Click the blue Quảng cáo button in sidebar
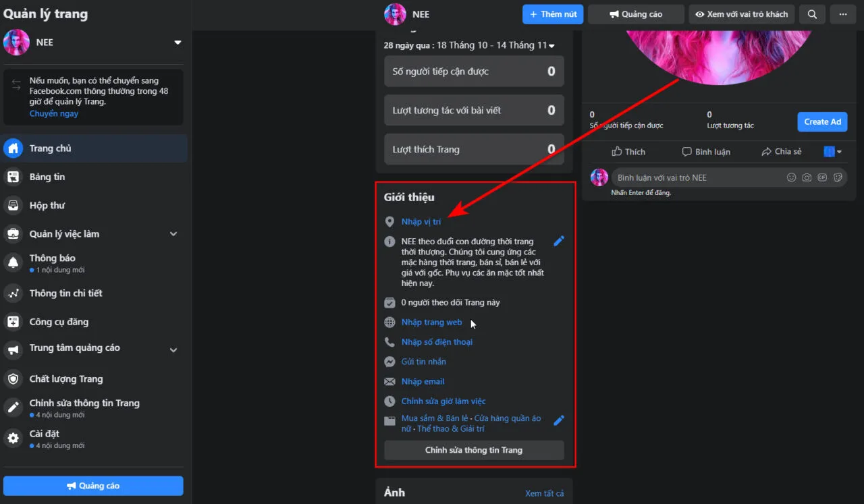 93,486
